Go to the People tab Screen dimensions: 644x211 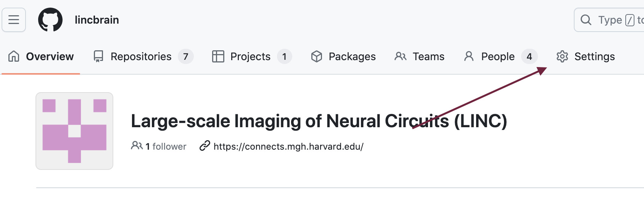pyautogui.click(x=497, y=56)
